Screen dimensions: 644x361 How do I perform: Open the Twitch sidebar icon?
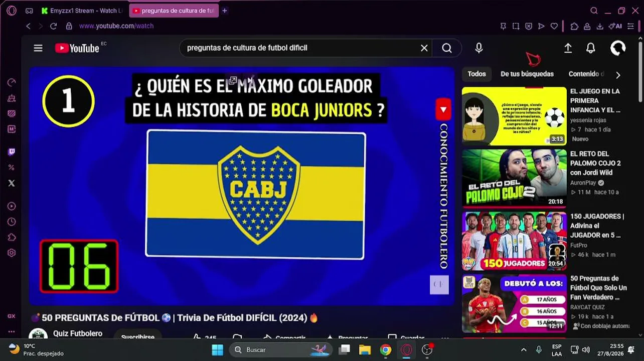tap(12, 152)
